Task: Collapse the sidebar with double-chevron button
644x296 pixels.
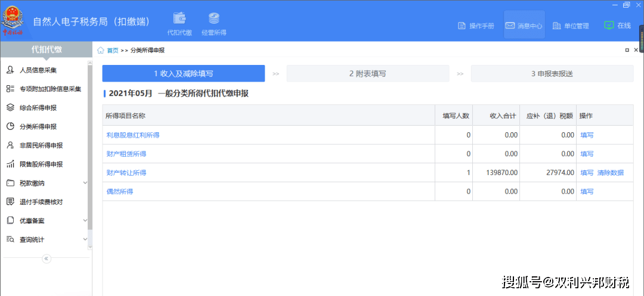Action: (x=46, y=258)
